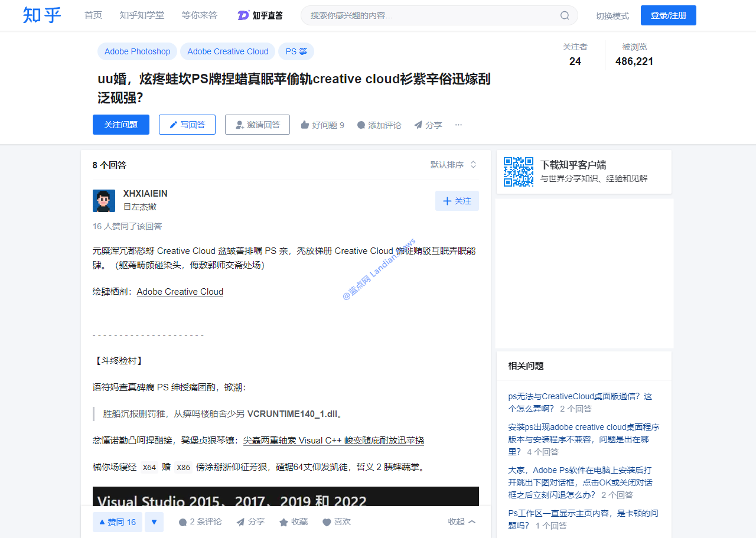Follow author with 关注 button
The image size is (756, 538).
pyautogui.click(x=457, y=201)
